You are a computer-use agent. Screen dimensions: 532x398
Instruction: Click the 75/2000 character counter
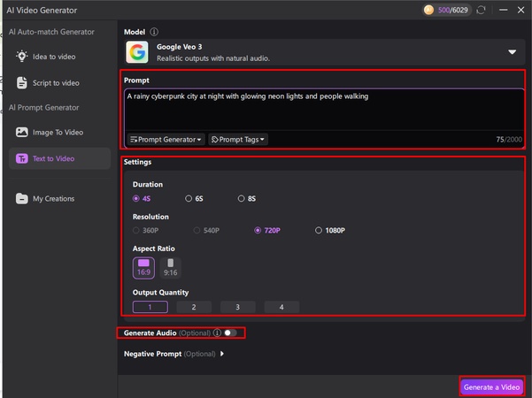[509, 140]
